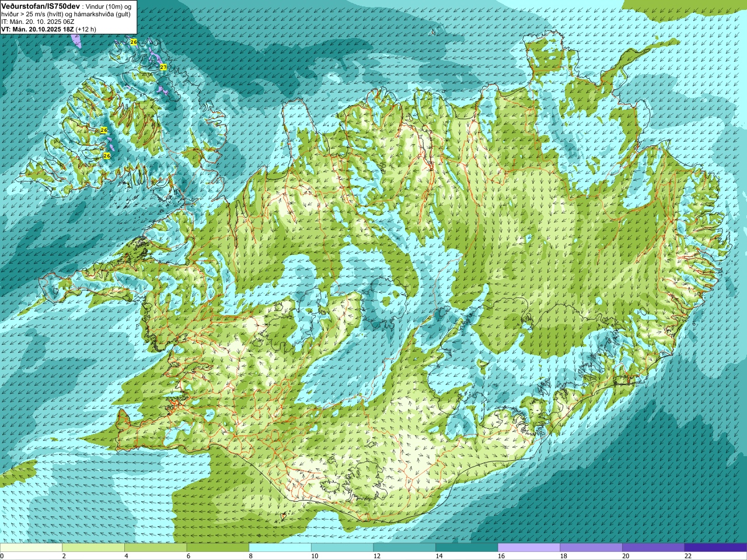Select the darkest purple swatch above 22
The width and height of the screenshot is (747, 560).
click(715, 548)
